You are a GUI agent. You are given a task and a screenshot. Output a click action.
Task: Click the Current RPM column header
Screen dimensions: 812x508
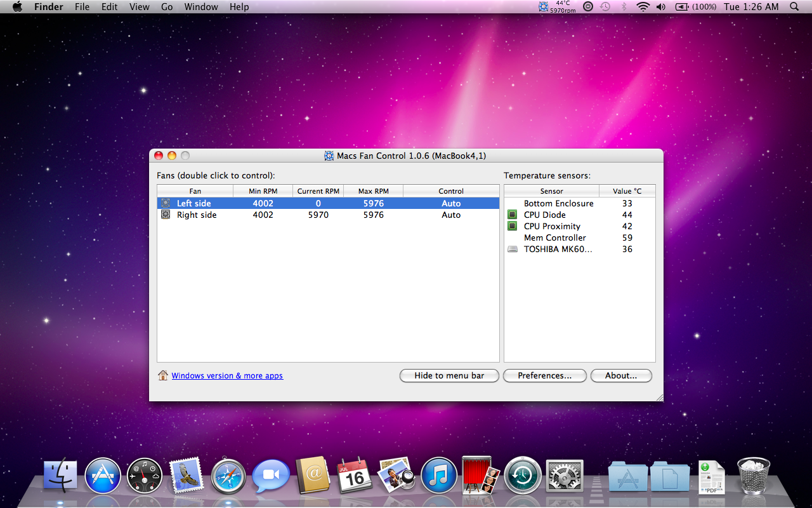pyautogui.click(x=318, y=190)
